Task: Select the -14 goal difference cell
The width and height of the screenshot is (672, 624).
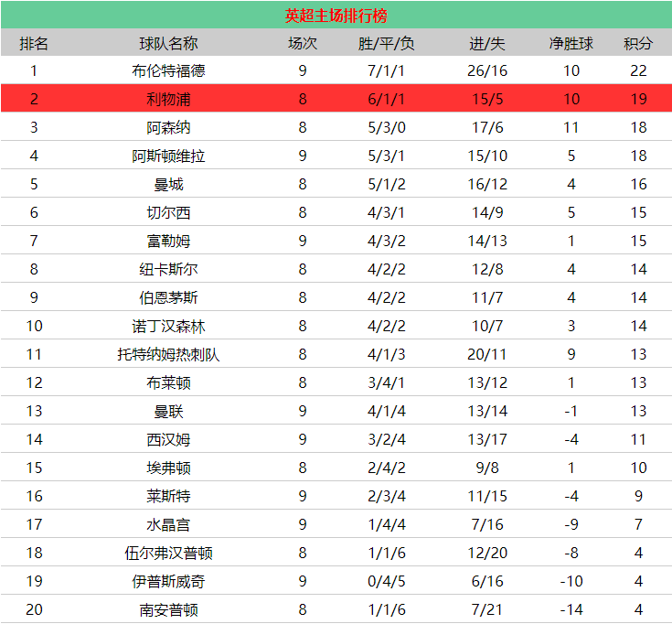Action: click(x=571, y=609)
